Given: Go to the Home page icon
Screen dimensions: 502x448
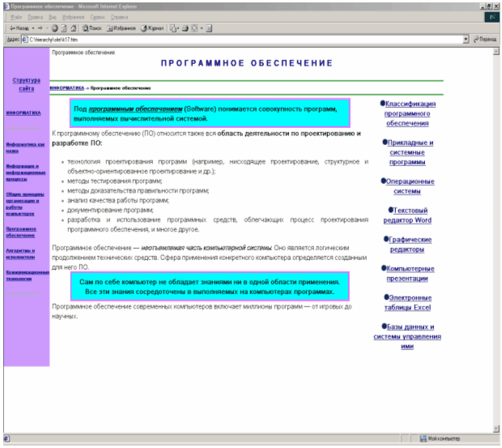Looking at the screenshot, I should point(72,28).
